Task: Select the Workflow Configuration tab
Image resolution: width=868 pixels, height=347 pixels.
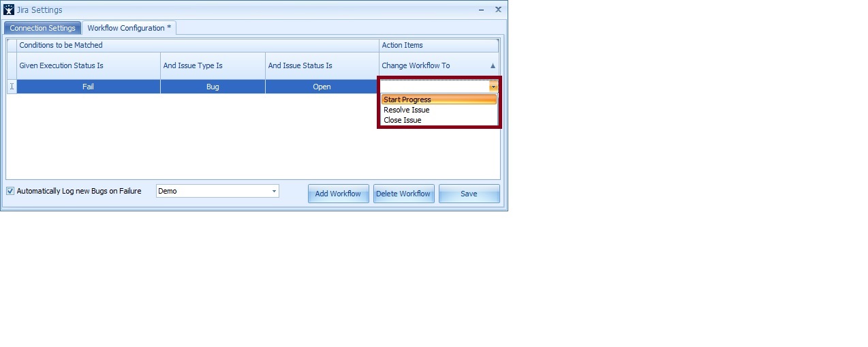Action: 129,28
